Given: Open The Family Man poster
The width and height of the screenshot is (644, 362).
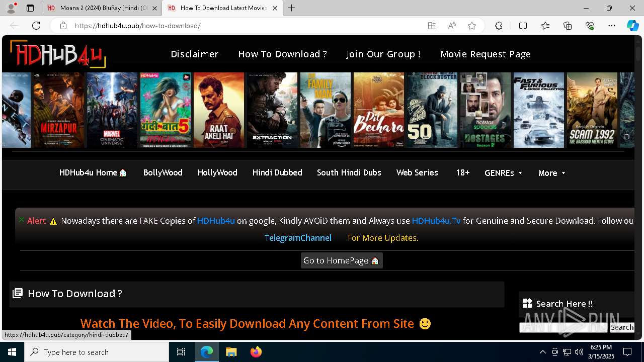Looking at the screenshot, I should (326, 110).
